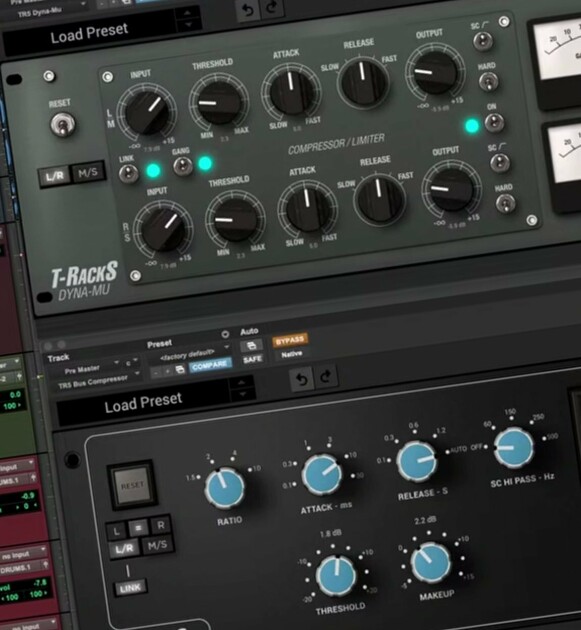The width and height of the screenshot is (581, 630).
Task: Click the minus previous-preset button in Bus Compressor header
Action: click(x=155, y=372)
